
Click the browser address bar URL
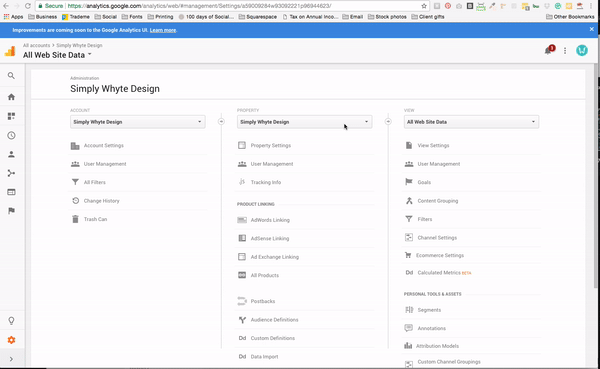237,6
